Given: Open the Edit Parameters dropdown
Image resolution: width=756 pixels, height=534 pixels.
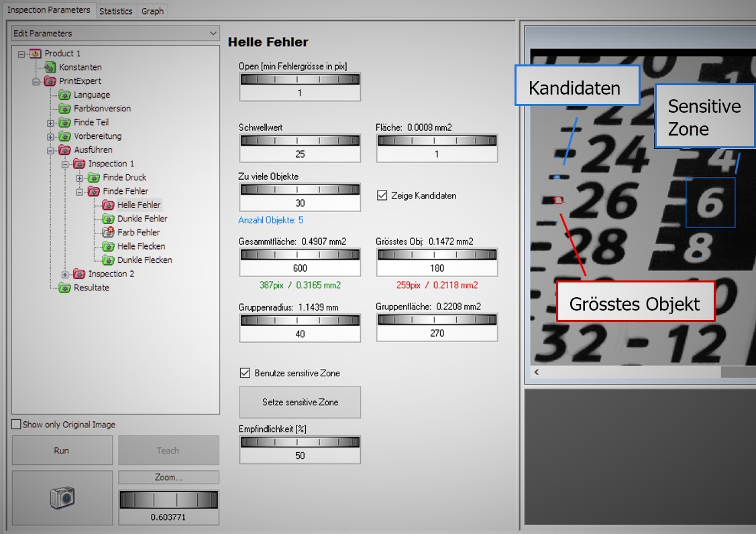Looking at the screenshot, I should [116, 34].
